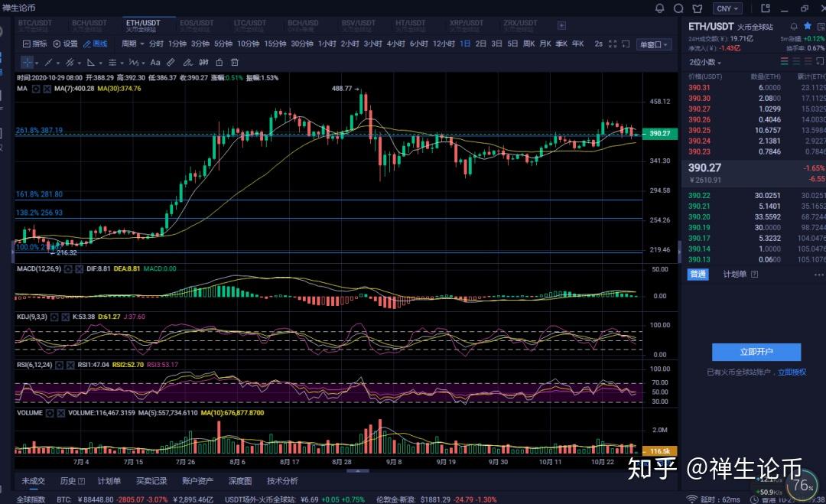Open the 设置 chart settings button
Screen dimensions: 826x504
(65, 44)
